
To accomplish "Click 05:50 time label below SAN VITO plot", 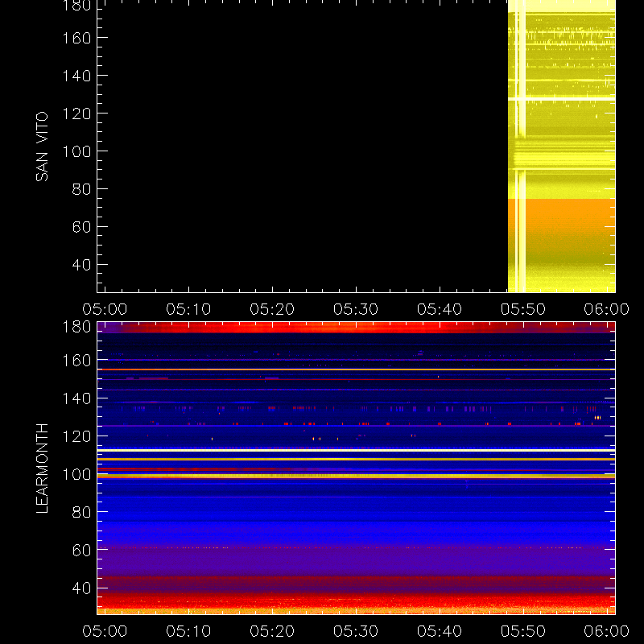I will click(x=523, y=309).
